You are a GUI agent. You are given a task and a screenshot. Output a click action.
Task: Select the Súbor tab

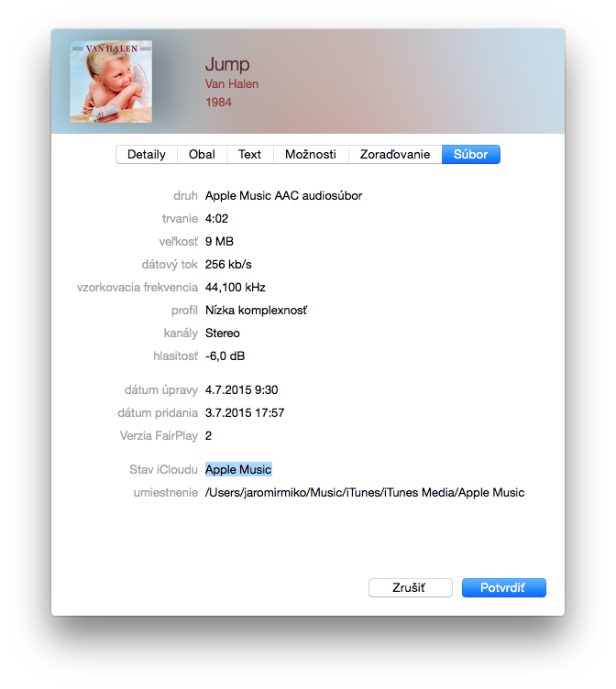click(470, 154)
